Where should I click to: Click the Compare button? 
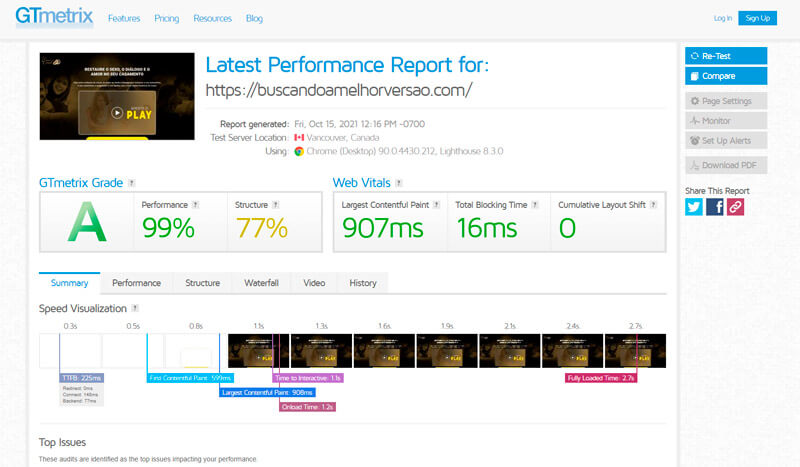(726, 76)
